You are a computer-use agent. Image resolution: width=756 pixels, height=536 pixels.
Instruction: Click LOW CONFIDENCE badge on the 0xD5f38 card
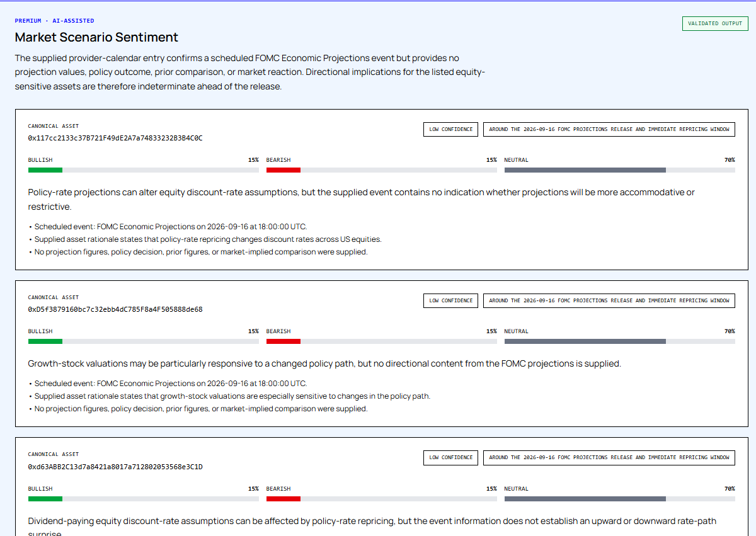coord(451,300)
